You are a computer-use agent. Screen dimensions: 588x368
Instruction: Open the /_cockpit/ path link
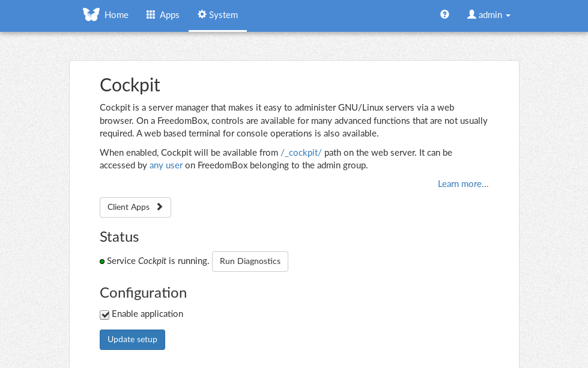(301, 153)
